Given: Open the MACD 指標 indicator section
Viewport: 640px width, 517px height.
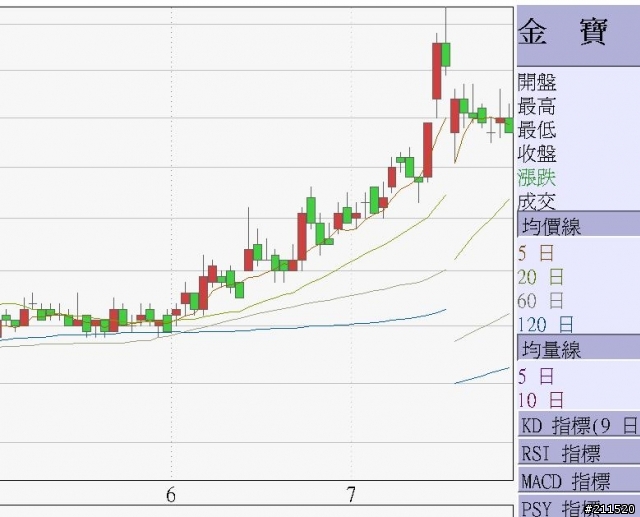Looking at the screenshot, I should 579,480.
